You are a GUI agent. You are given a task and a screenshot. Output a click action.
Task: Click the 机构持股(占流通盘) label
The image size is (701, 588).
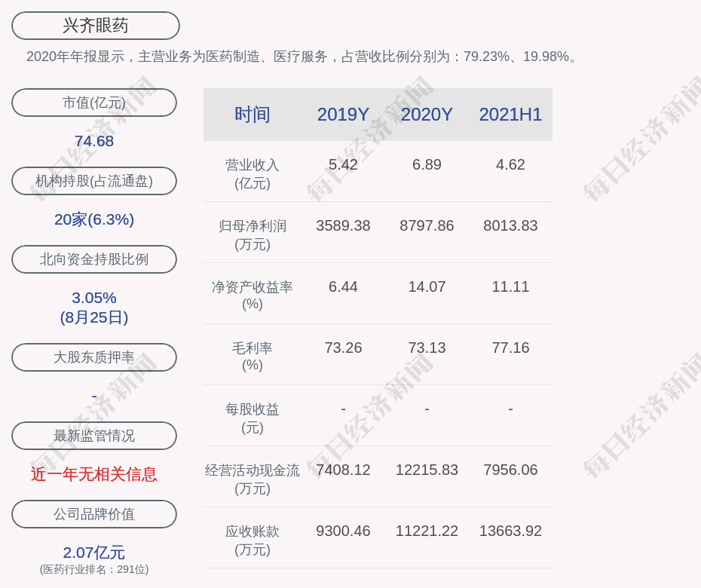pos(94,181)
